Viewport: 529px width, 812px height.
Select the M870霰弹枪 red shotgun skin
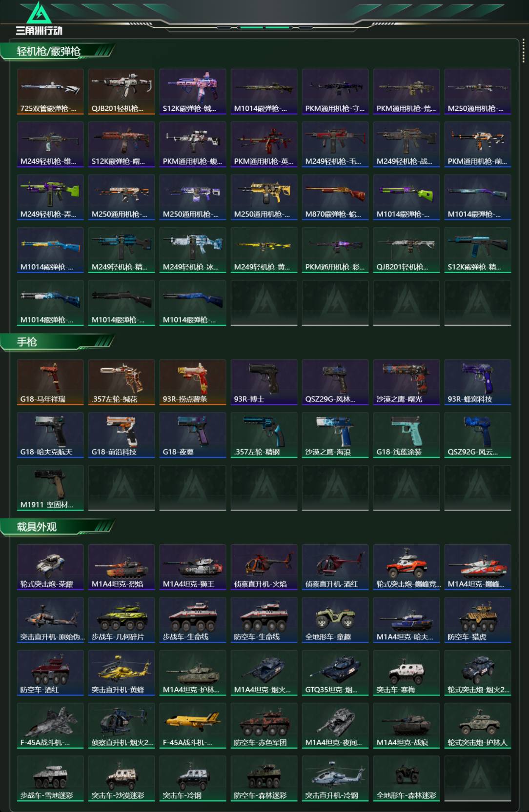pos(335,198)
